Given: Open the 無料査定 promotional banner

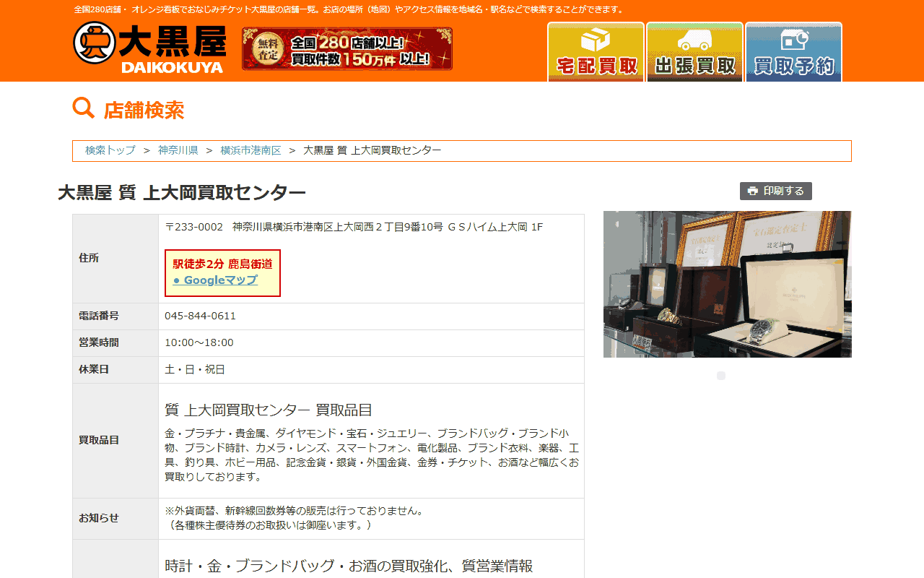Looking at the screenshot, I should pos(347,48).
